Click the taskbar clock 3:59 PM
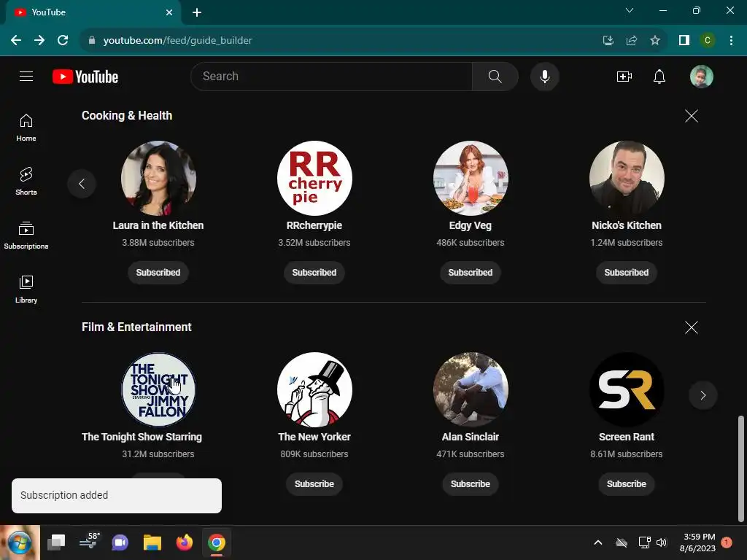747x560 pixels. [x=699, y=537]
